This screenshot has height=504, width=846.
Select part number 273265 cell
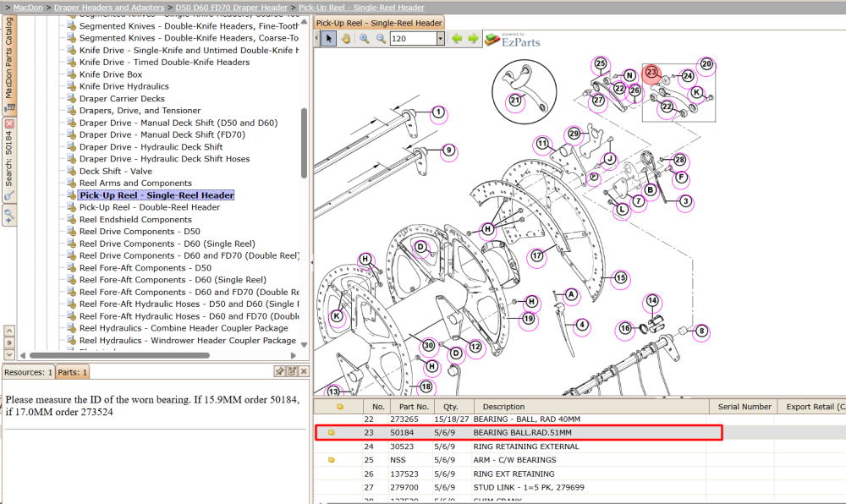pos(404,419)
